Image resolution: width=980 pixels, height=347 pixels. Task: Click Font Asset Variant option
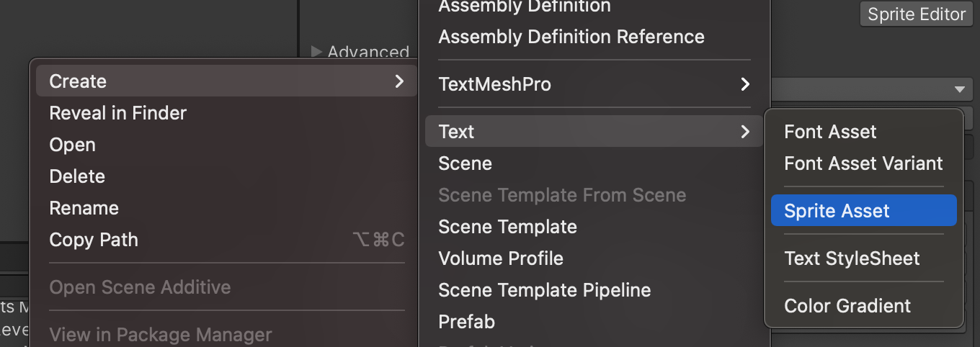click(863, 163)
